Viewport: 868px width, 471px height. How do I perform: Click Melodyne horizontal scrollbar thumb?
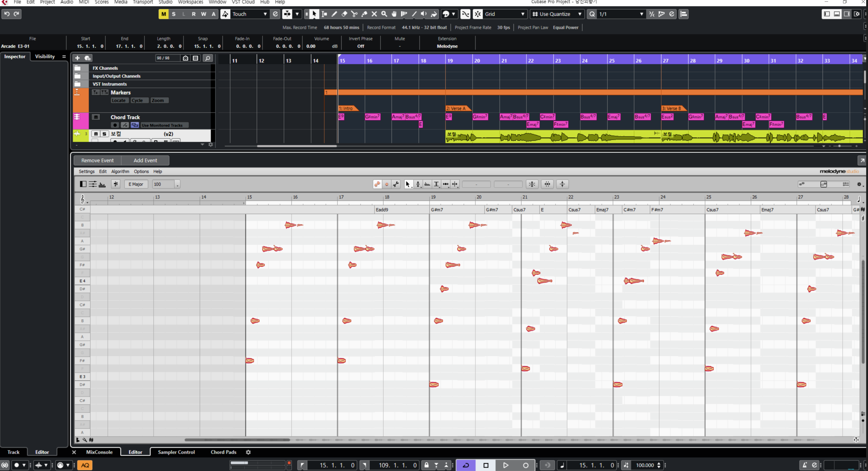pos(237,440)
